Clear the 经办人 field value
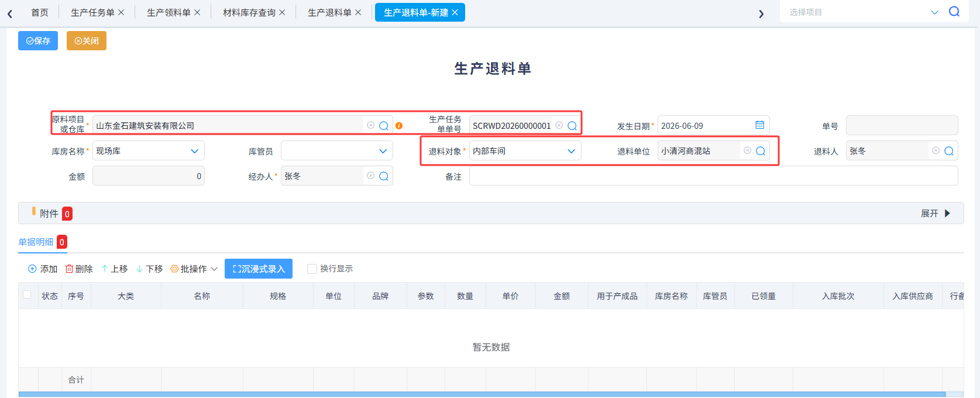 tap(370, 176)
